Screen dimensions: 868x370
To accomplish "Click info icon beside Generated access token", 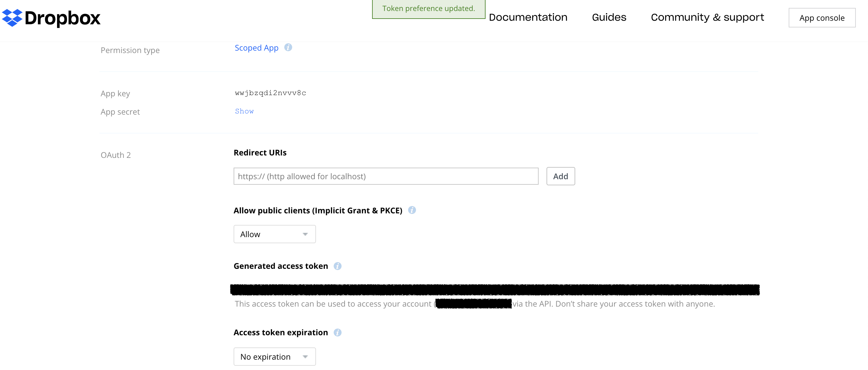I will tap(337, 266).
